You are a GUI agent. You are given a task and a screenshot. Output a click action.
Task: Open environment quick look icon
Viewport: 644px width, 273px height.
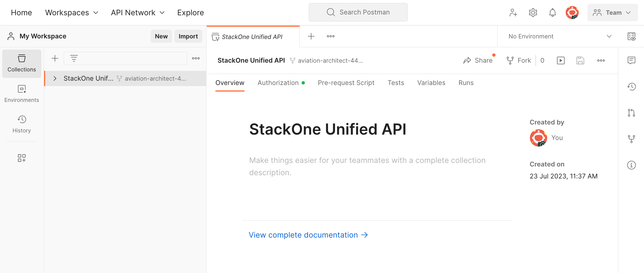coord(631,36)
